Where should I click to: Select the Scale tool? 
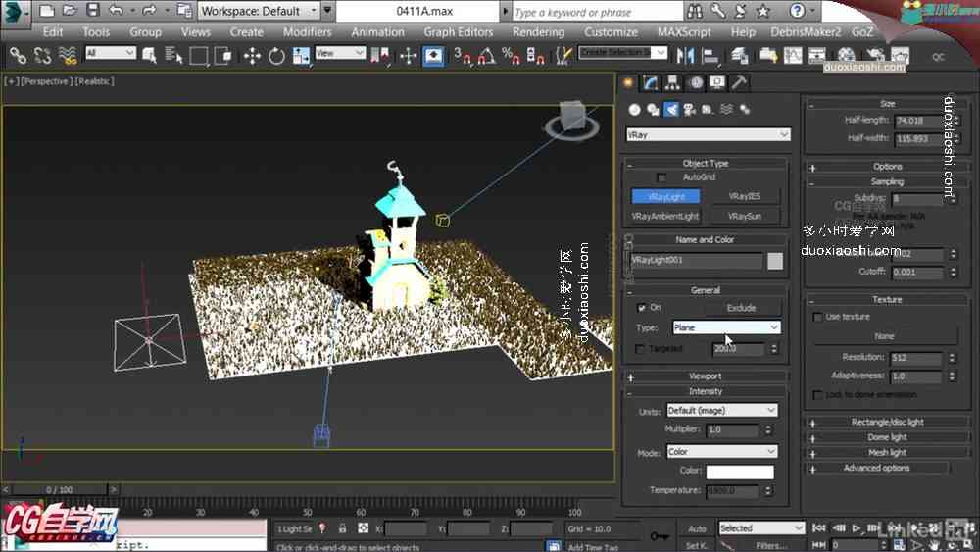coord(301,56)
